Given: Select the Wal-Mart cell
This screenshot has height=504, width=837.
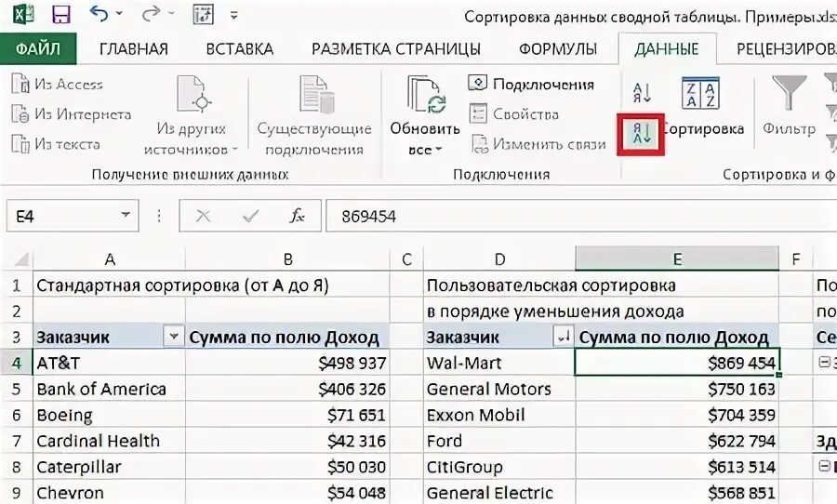Looking at the screenshot, I should coord(499,363).
